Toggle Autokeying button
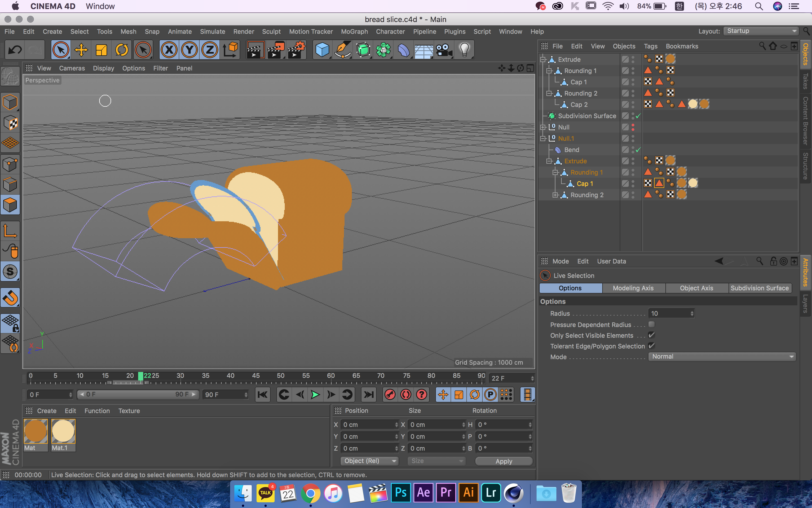Screen dimensions: 812x508 (406, 395)
